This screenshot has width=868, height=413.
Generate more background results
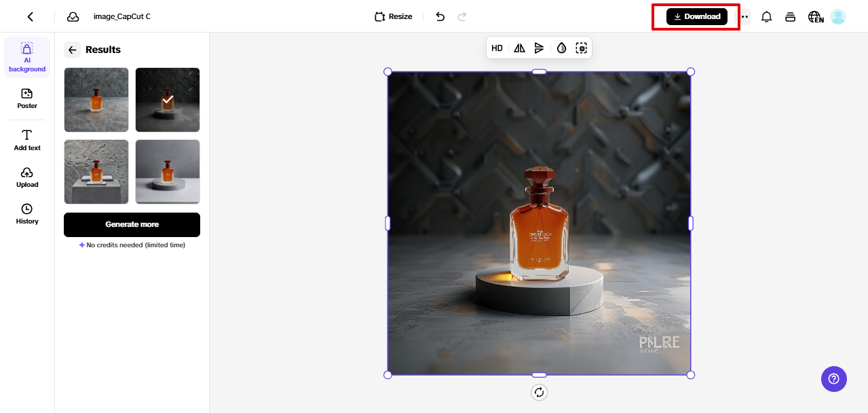pos(131,224)
